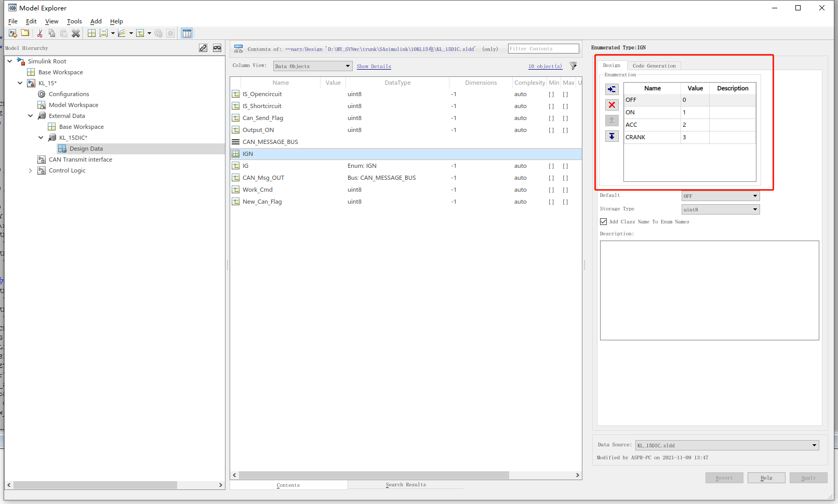Click the Model Hierarchy horizontal scrollbar
Image resolution: width=838 pixels, height=504 pixels.
click(x=96, y=485)
